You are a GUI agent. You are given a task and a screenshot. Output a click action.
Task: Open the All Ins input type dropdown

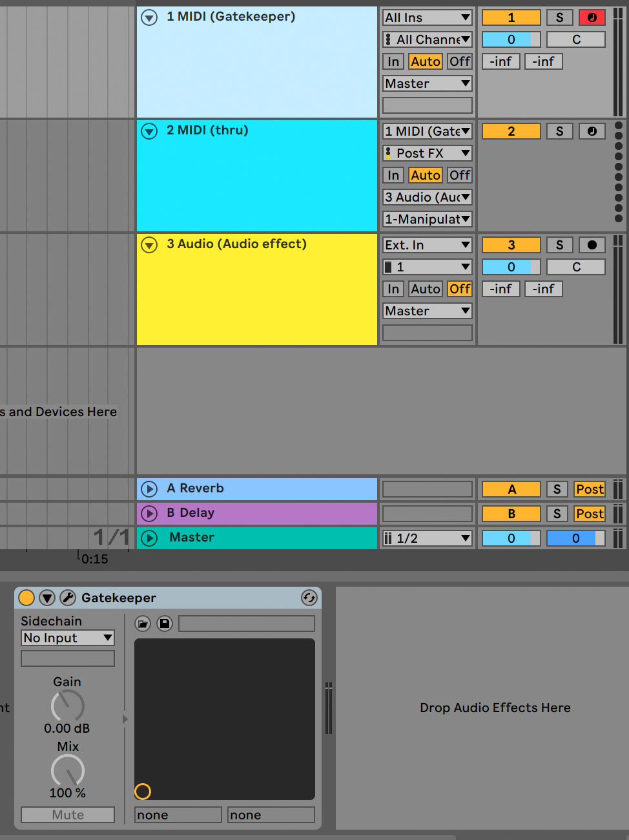pyautogui.click(x=428, y=17)
